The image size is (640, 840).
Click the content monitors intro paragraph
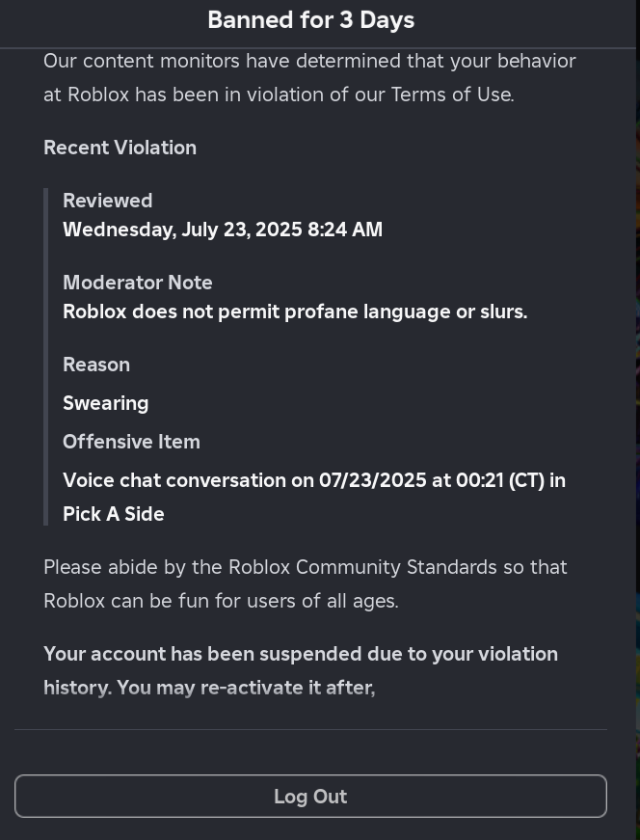[309, 78]
